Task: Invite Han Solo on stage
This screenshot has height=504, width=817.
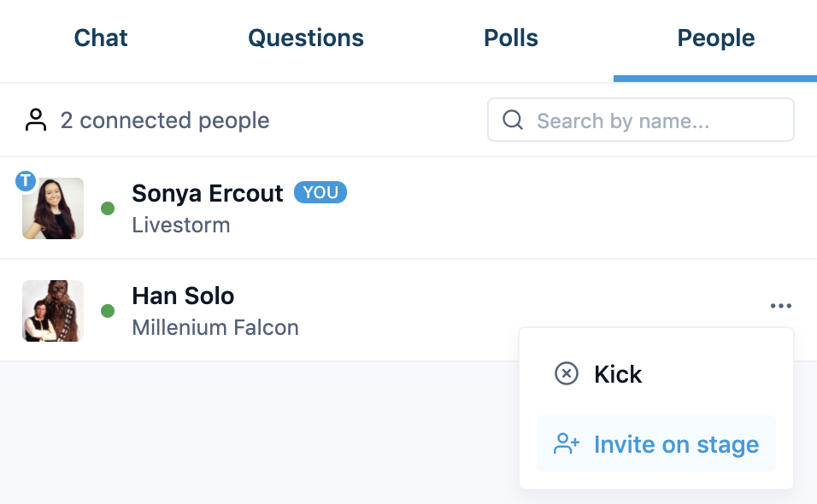Action: click(x=676, y=443)
